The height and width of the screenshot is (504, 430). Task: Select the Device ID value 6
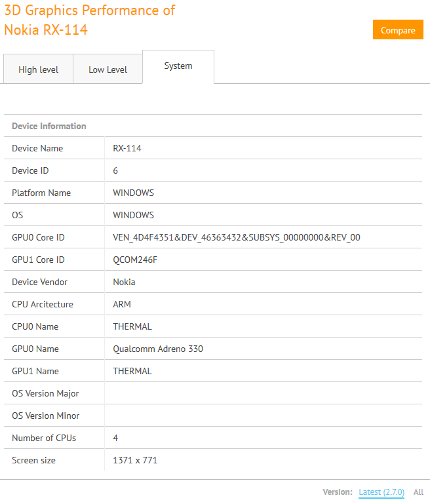pos(115,170)
